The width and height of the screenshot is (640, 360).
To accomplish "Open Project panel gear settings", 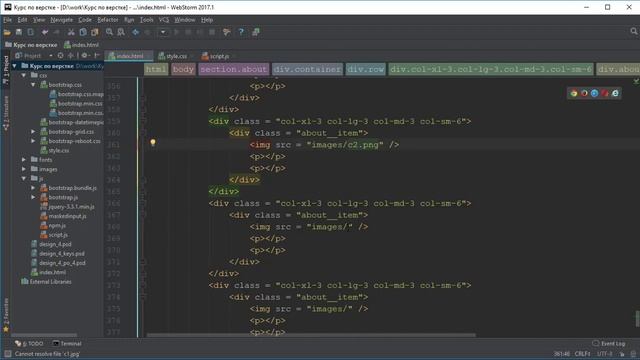I will click(84, 56).
